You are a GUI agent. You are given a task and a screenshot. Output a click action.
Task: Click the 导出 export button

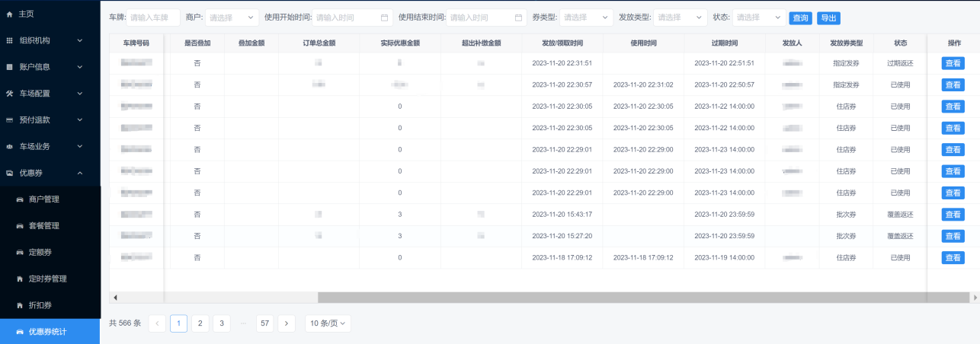pyautogui.click(x=828, y=18)
